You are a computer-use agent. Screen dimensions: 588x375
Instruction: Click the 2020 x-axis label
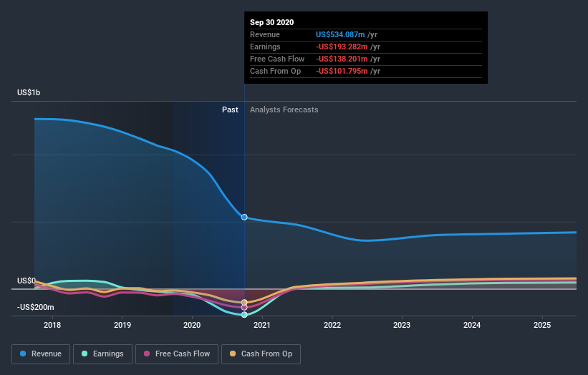tap(192, 325)
